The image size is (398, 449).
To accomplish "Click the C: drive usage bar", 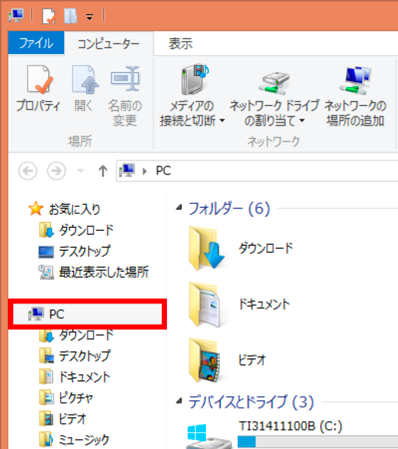I will click(x=318, y=442).
